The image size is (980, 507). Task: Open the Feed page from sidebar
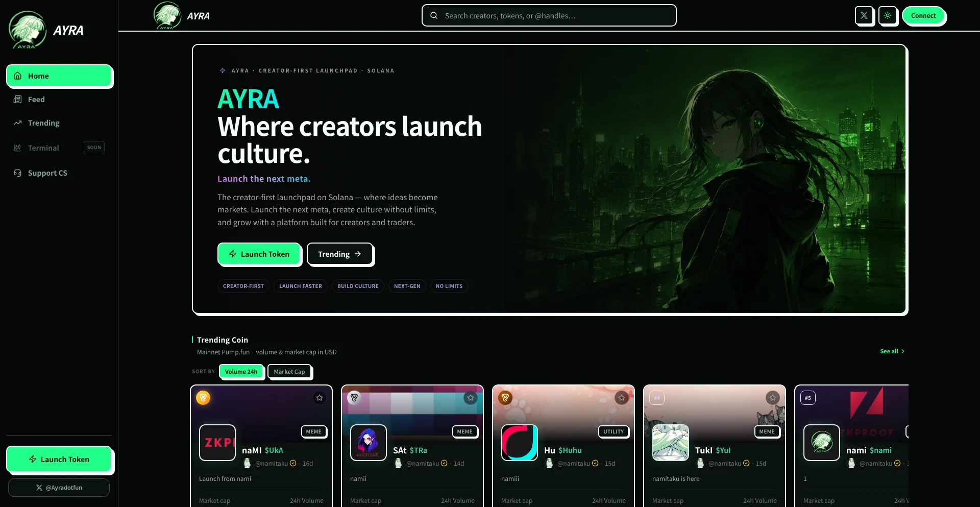pyautogui.click(x=59, y=100)
